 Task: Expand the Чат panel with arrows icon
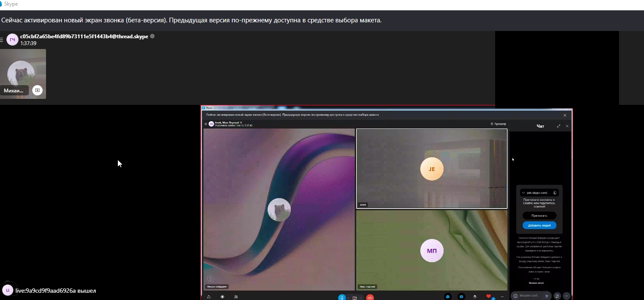[558, 126]
